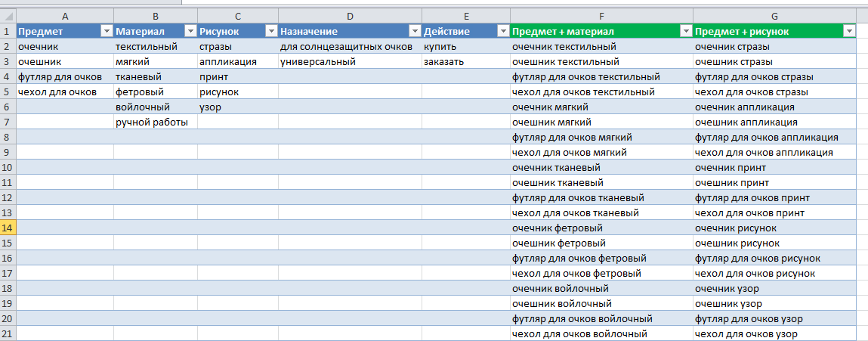
Task: Click cell чехол для очков фетровый
Action: 601,273
